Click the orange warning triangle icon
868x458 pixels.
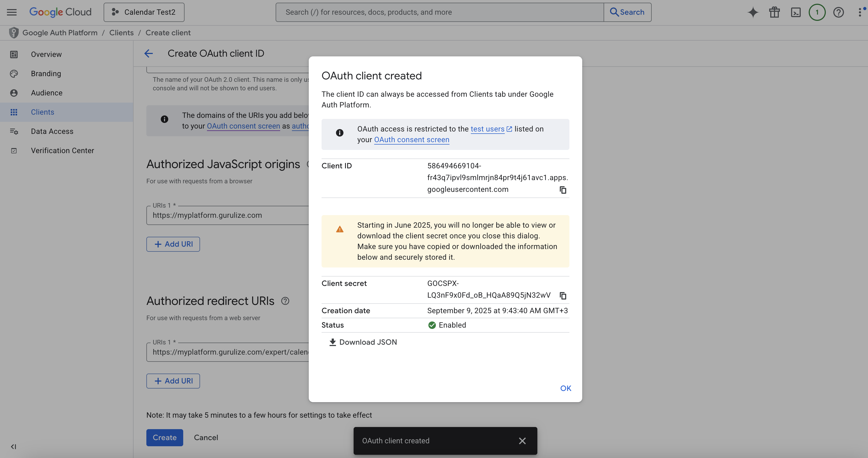340,230
